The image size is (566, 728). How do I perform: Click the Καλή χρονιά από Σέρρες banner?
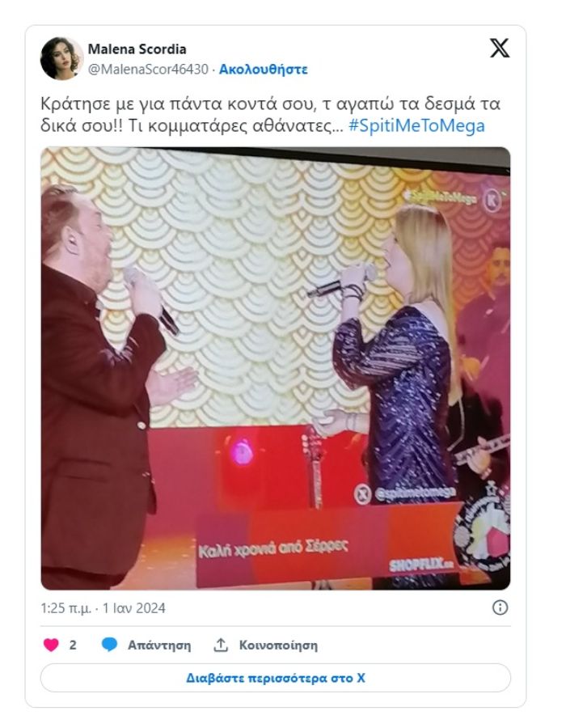point(272,548)
